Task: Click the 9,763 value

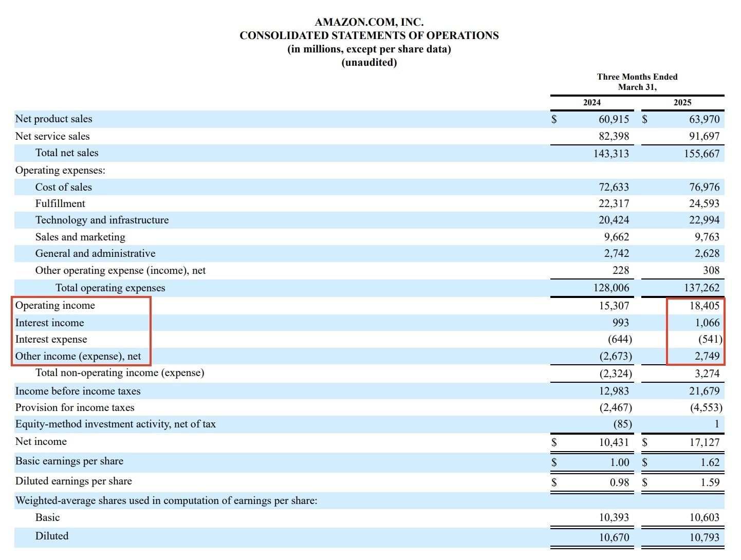Action: tap(707, 237)
